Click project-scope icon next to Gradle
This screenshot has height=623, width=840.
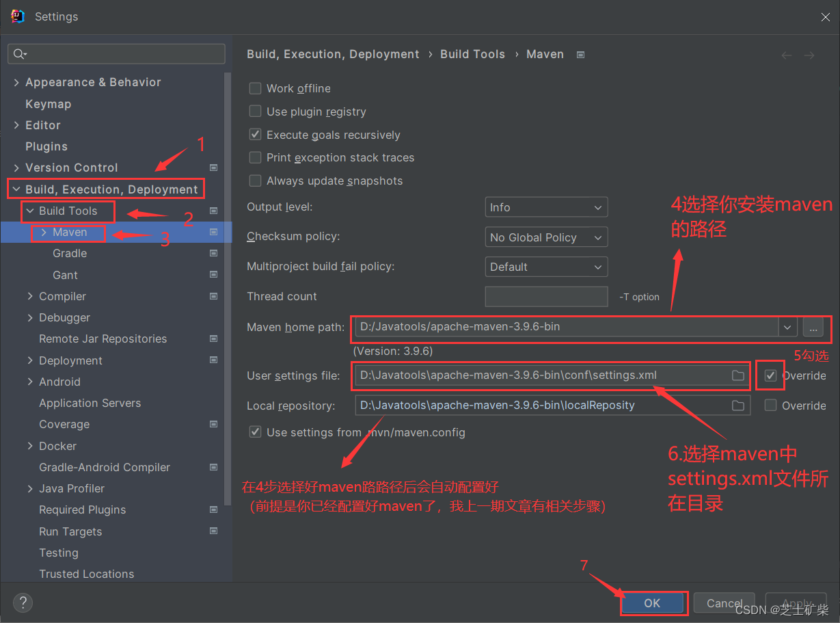[x=214, y=253]
